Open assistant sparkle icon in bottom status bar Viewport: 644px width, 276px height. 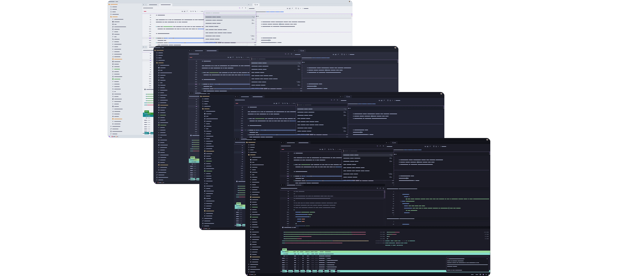(x=486, y=274)
